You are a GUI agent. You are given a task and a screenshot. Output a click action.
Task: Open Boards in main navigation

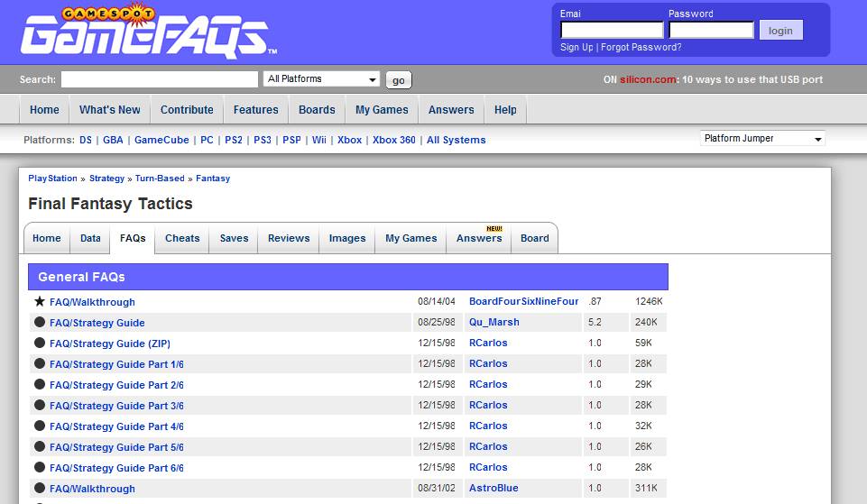click(317, 109)
